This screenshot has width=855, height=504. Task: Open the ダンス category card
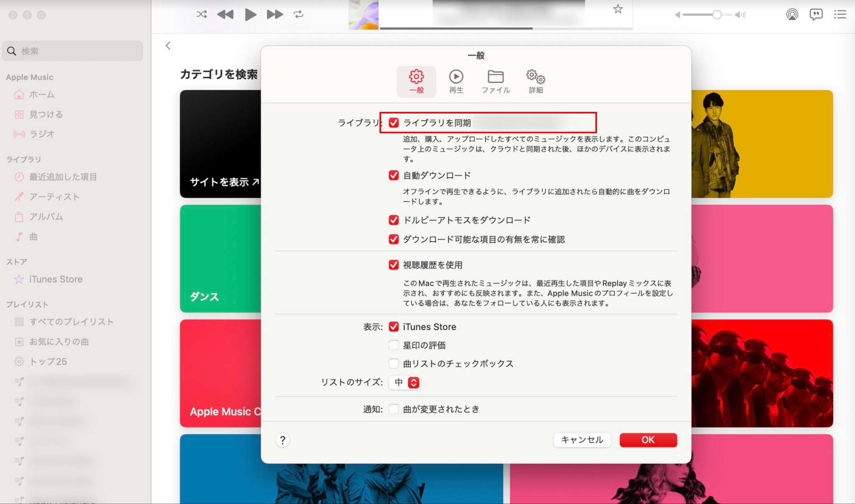click(x=220, y=259)
